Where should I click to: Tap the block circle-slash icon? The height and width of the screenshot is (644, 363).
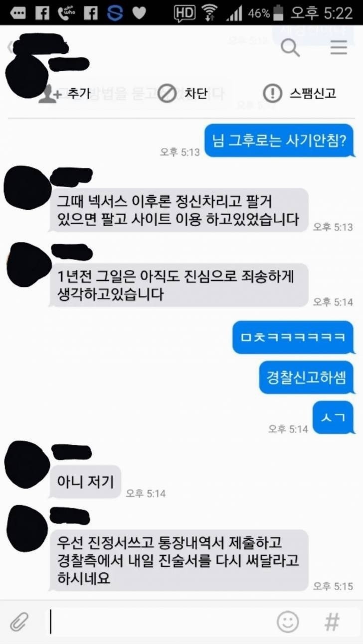point(167,93)
